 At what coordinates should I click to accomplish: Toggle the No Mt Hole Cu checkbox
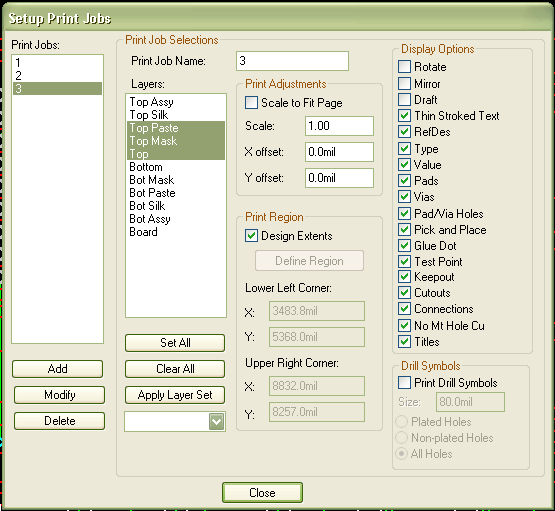pos(404,326)
